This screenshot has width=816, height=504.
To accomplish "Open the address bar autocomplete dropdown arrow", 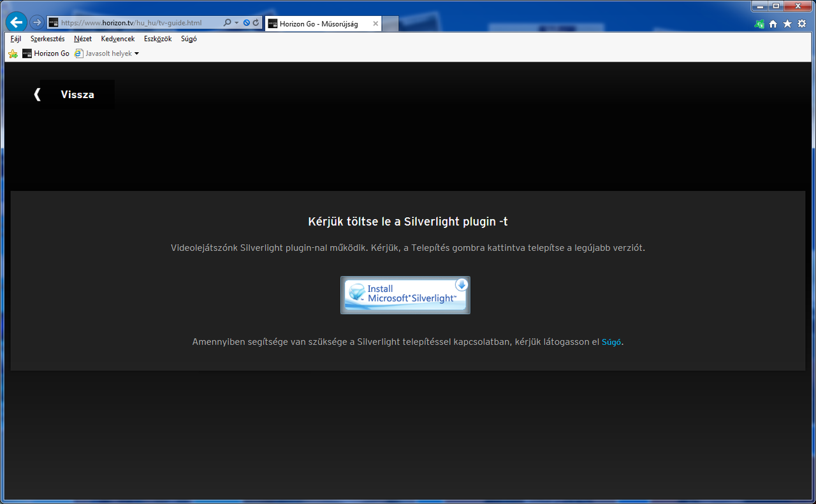I will [x=237, y=23].
